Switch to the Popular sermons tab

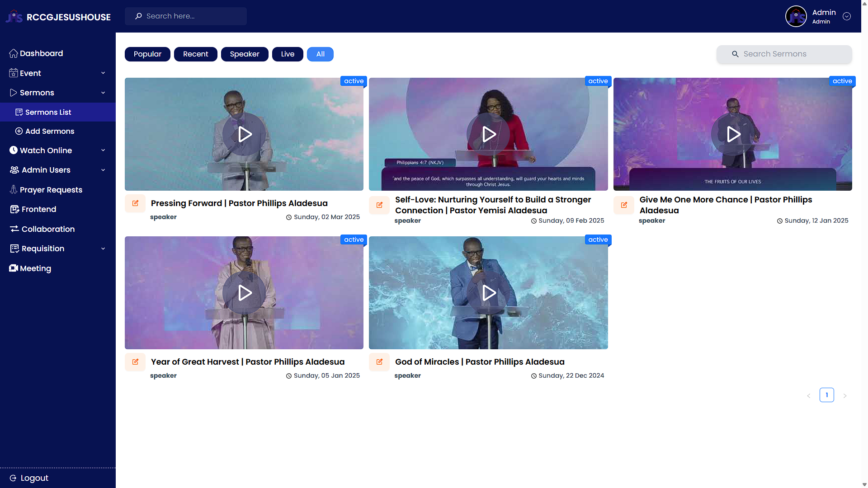tap(147, 54)
